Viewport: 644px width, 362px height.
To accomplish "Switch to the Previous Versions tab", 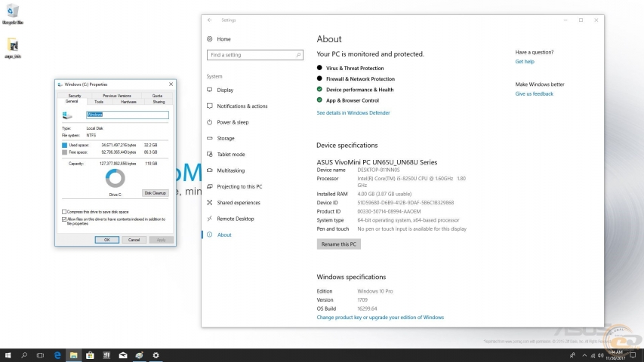I will 116,96.
